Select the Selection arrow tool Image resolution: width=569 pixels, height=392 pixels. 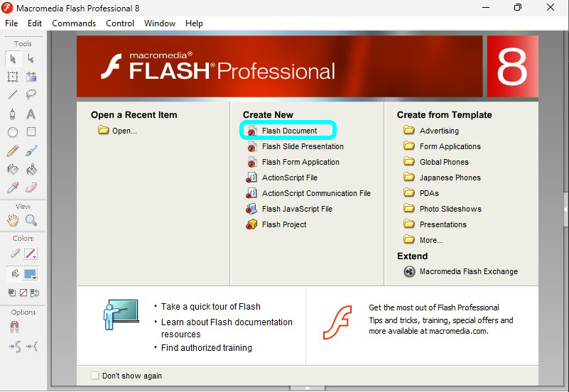pyautogui.click(x=13, y=58)
